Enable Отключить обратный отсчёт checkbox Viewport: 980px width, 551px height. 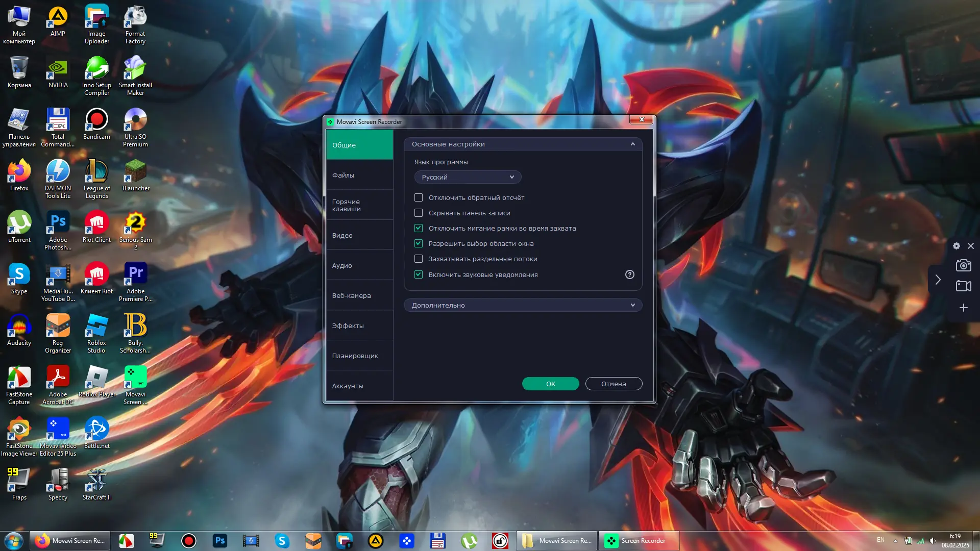[x=419, y=197]
